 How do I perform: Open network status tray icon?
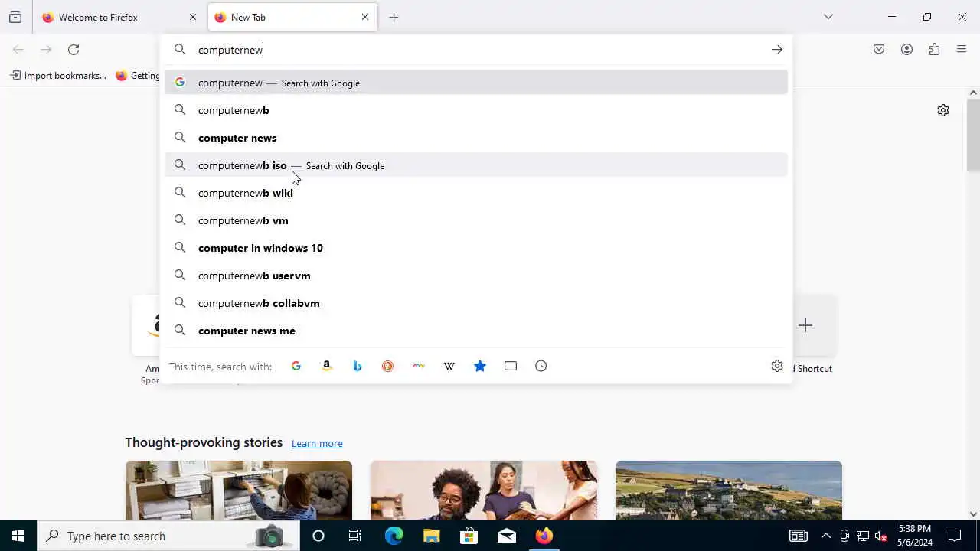pos(863,536)
